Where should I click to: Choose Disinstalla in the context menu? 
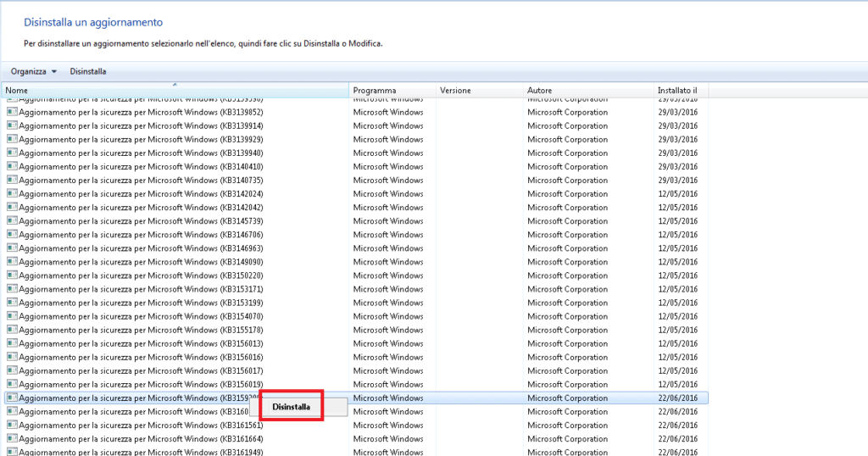point(292,407)
